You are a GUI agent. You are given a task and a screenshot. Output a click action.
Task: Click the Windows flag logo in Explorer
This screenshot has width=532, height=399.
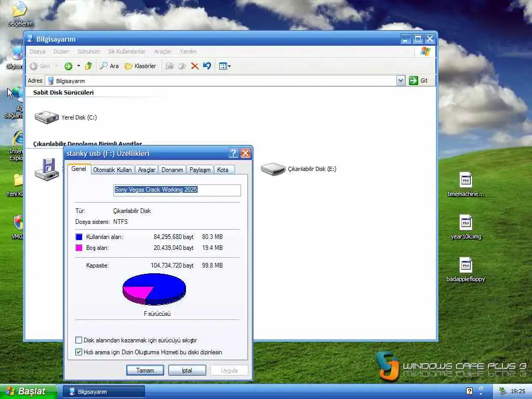[x=425, y=51]
